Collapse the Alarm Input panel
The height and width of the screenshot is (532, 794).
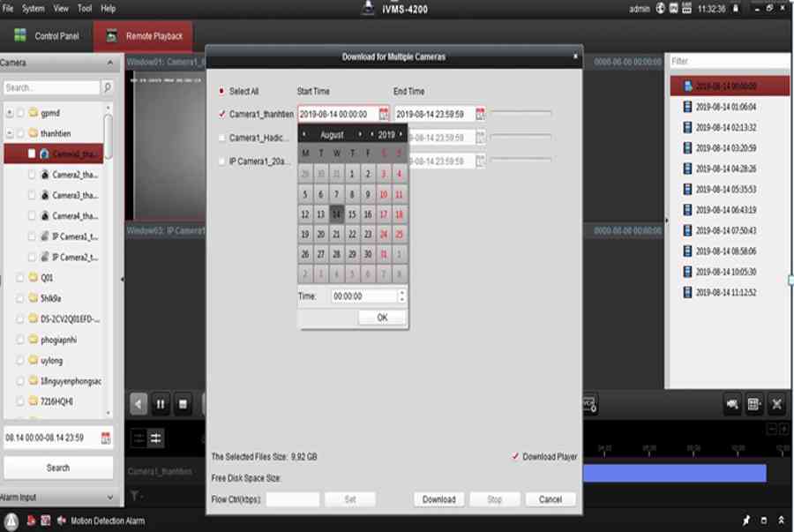pos(109,498)
